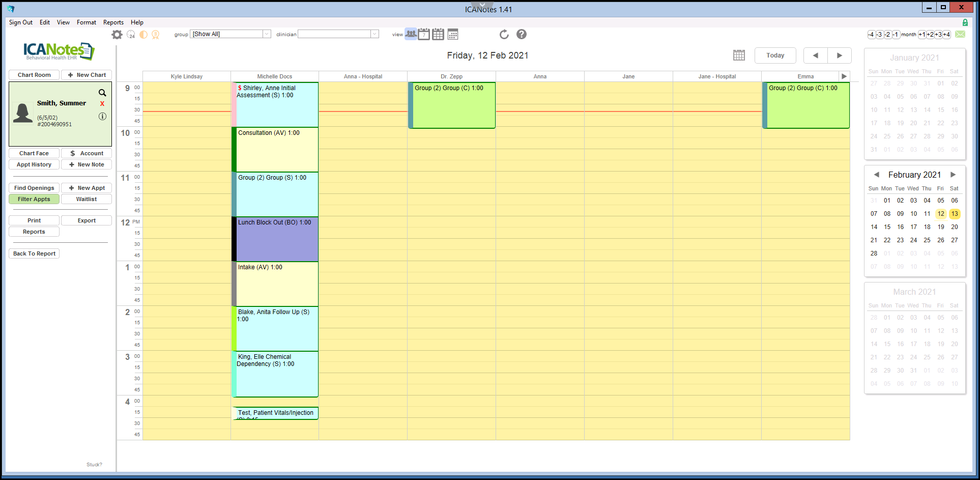Jump forward one month with +1
The image size is (980, 480).
pyautogui.click(x=922, y=35)
